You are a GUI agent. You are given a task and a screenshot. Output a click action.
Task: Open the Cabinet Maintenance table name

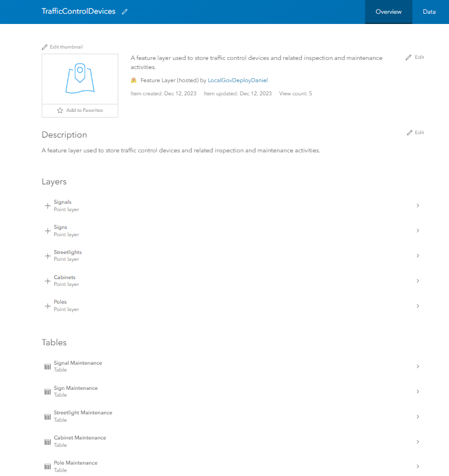click(x=80, y=438)
